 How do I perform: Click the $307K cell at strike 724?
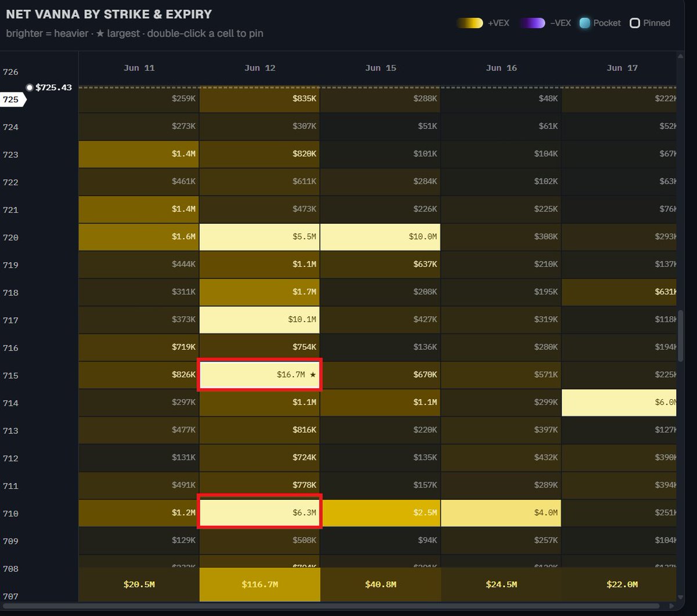click(260, 127)
